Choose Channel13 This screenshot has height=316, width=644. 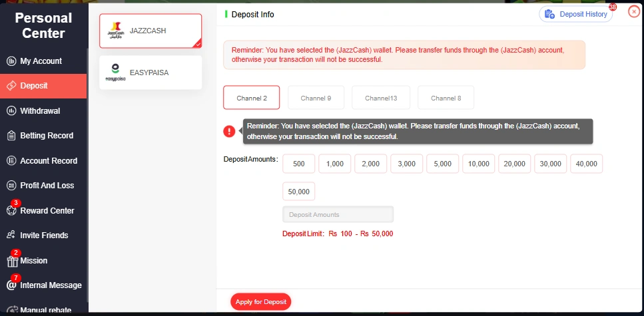click(x=381, y=98)
